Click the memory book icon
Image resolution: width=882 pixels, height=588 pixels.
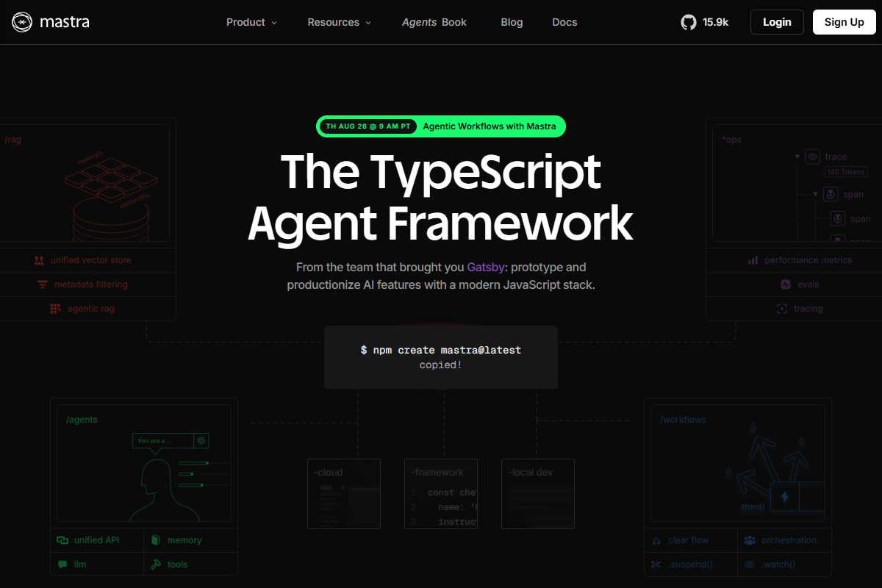(155, 540)
